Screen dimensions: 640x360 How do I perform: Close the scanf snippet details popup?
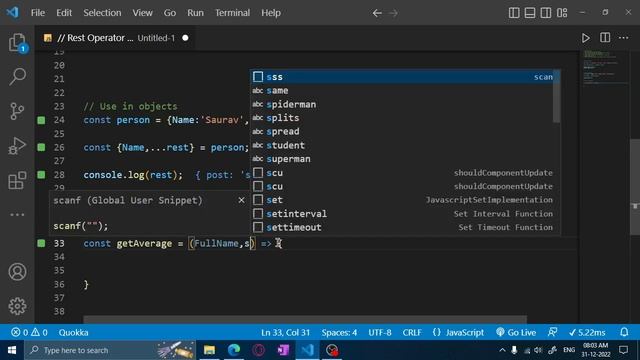[241, 200]
